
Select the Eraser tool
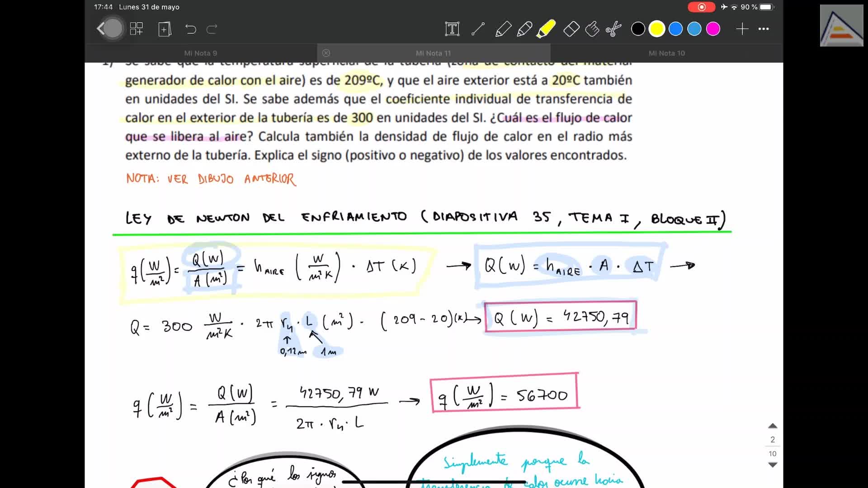(x=571, y=29)
